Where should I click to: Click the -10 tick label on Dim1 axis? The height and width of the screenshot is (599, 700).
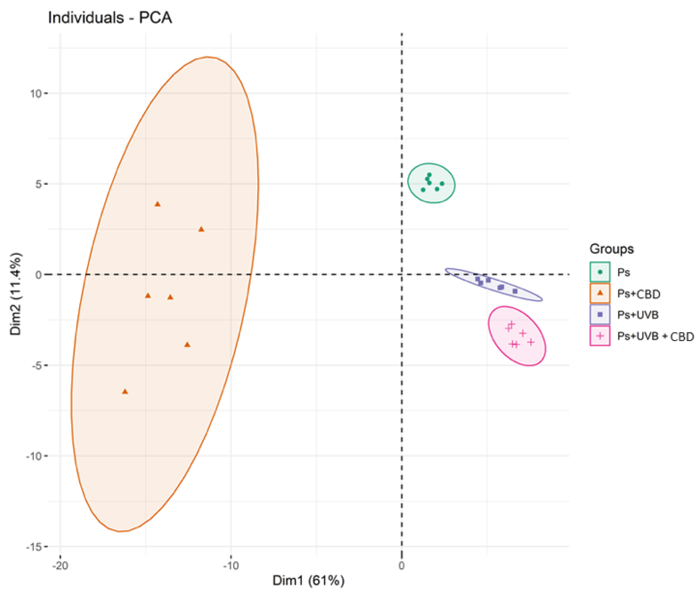[231, 566]
